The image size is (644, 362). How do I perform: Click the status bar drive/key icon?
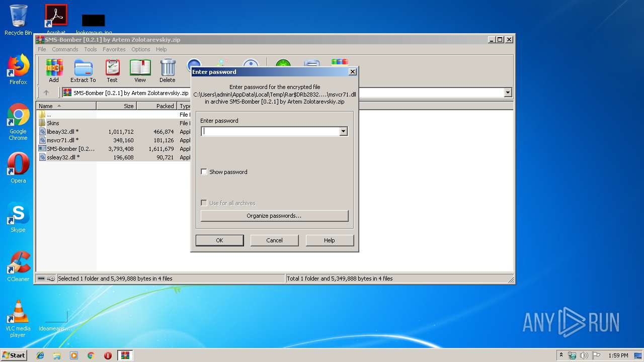(46, 279)
